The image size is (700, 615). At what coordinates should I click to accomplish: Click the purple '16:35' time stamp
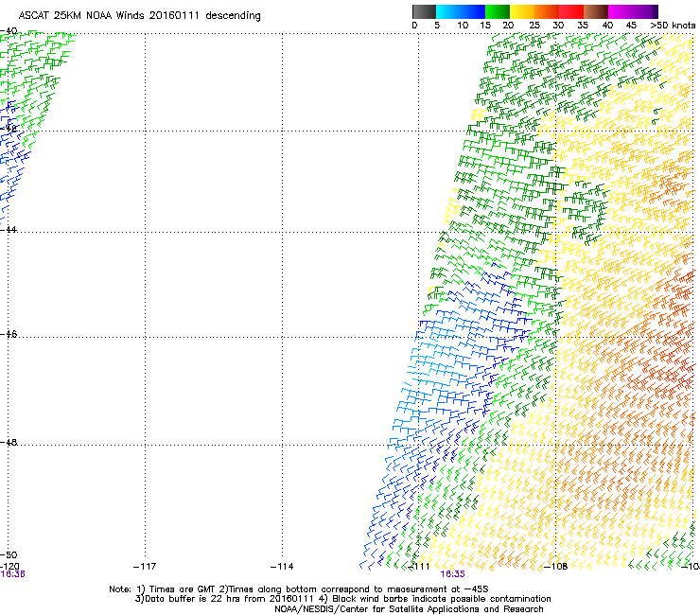pyautogui.click(x=452, y=574)
